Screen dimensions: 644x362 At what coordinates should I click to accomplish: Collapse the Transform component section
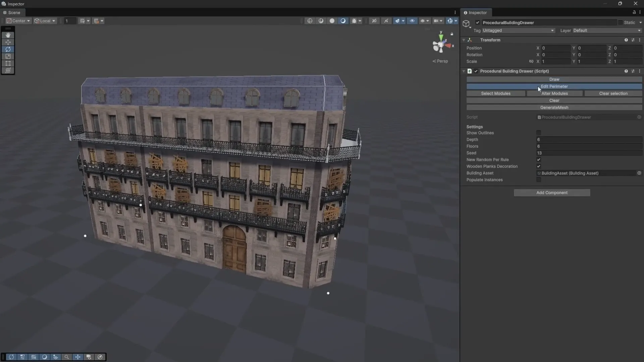[x=464, y=40]
